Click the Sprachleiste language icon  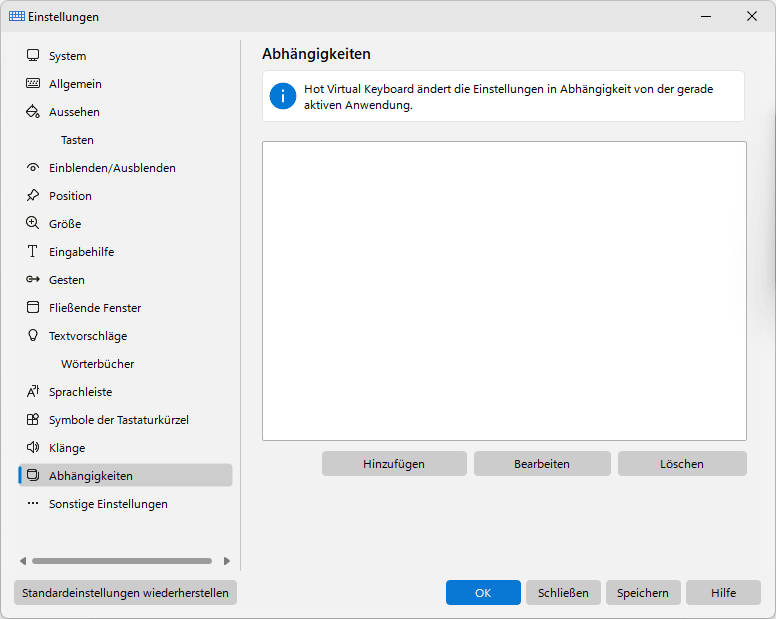[x=33, y=391]
